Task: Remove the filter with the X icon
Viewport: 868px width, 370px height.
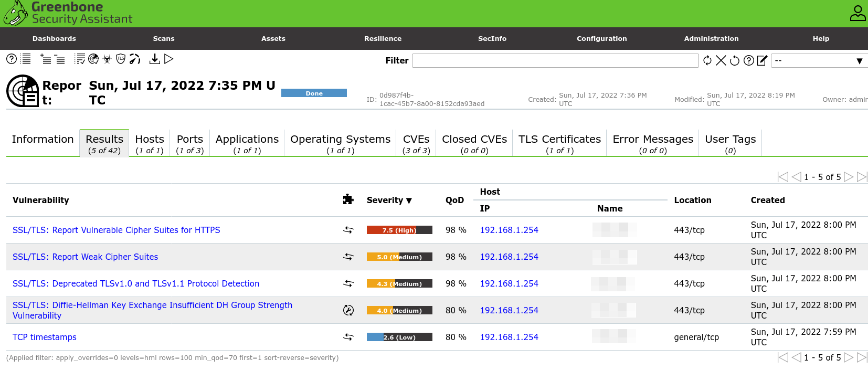Action: click(x=721, y=61)
